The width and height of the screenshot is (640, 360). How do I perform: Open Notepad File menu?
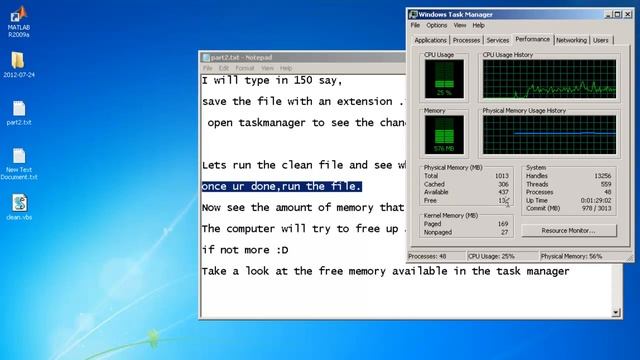coord(207,68)
